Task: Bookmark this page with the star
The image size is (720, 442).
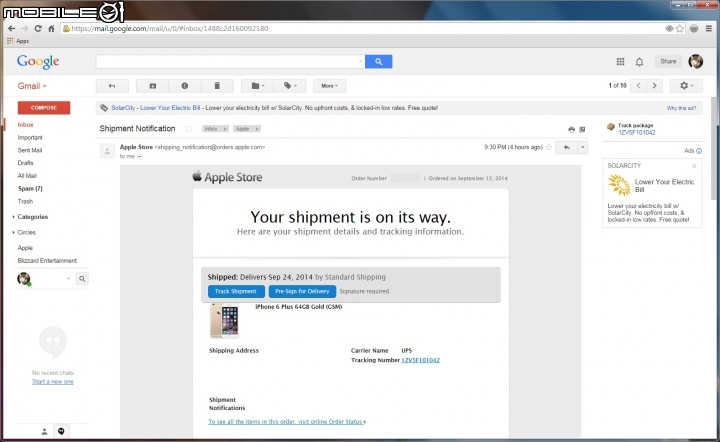Action: pos(680,28)
